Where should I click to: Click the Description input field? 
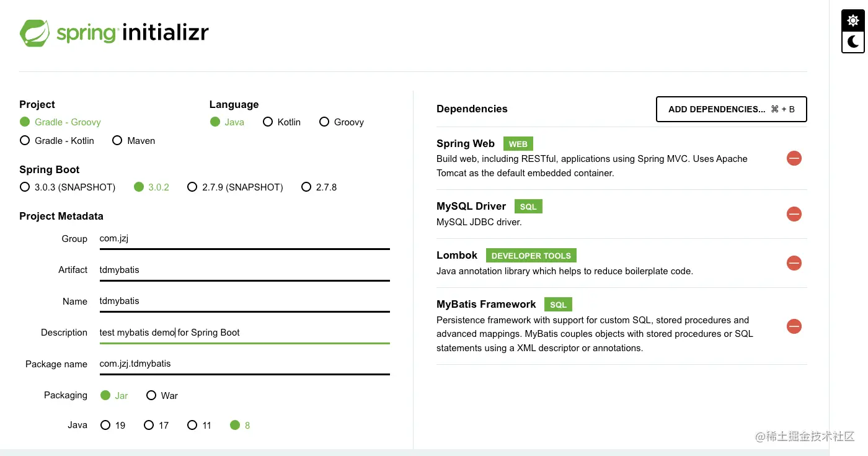244,333
